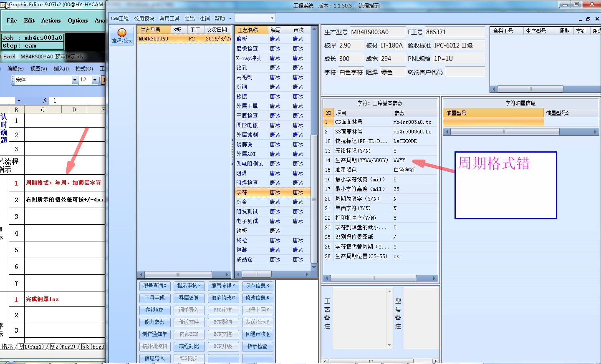Click the 编写流程F button
601x364 pixels.
(x=223, y=286)
